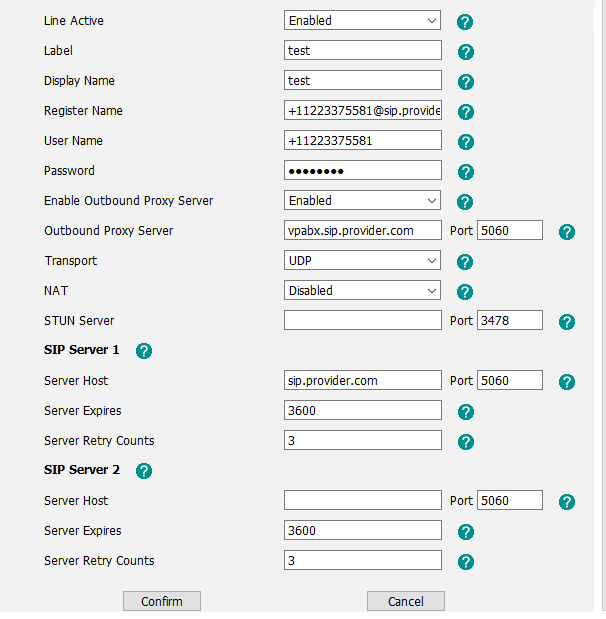This screenshot has width=606, height=619.
Task: Show help for STUN Server row
Action: pos(567,322)
